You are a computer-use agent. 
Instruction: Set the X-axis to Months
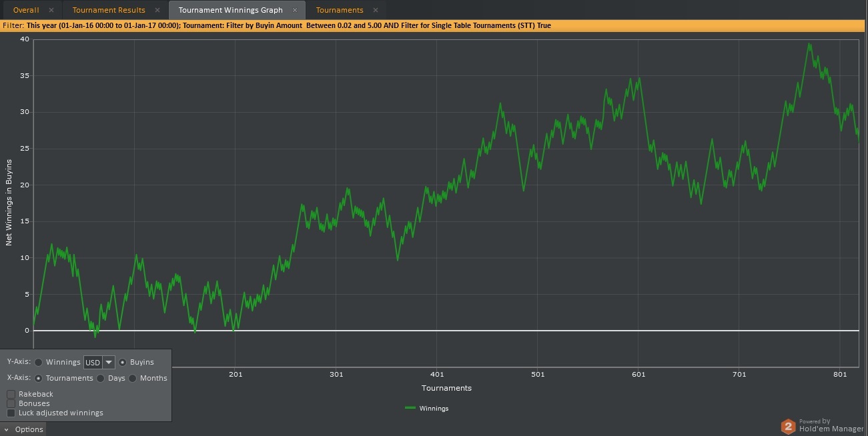pos(133,378)
